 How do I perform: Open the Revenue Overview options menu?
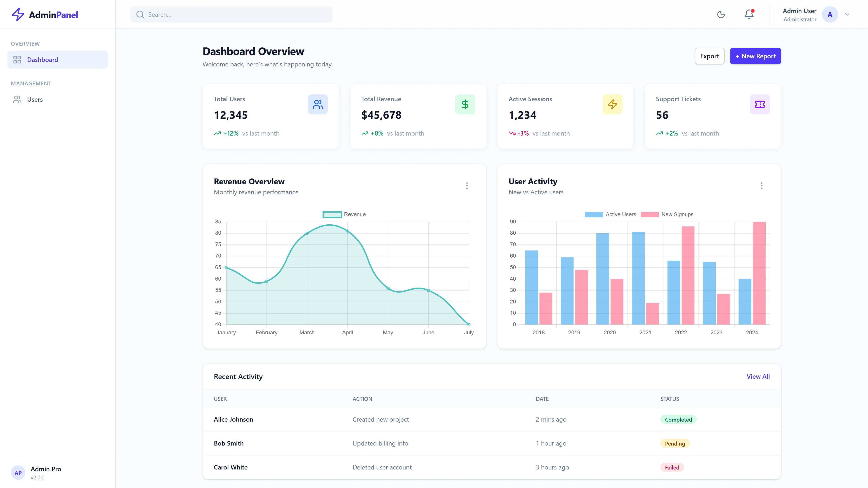[x=467, y=185]
